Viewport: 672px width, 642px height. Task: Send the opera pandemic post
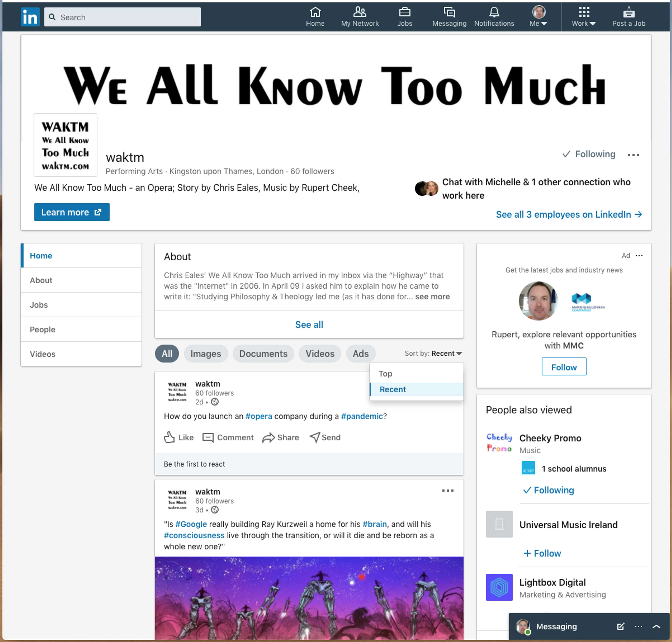click(325, 437)
